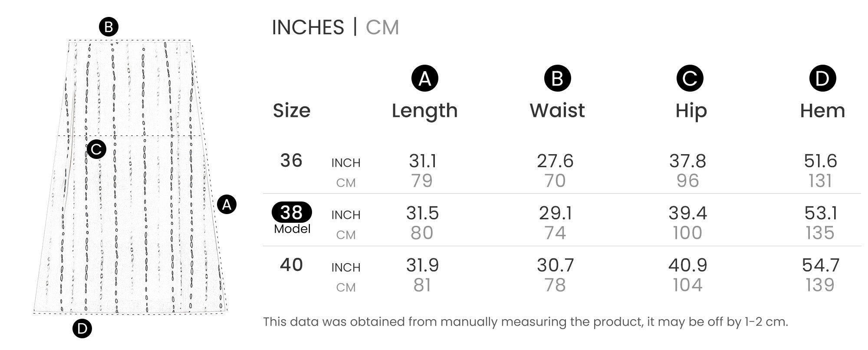
Task: Click the 53.1 hem value for size 38
Action: click(820, 213)
